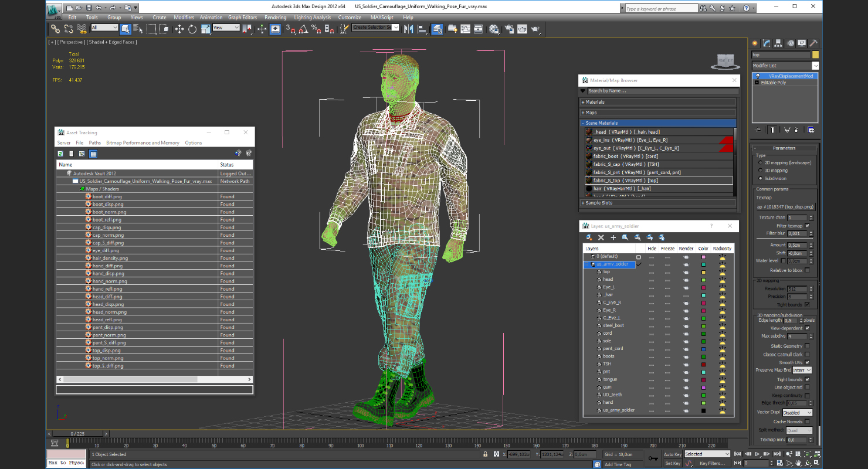Image resolution: width=868 pixels, height=469 pixels.
Task: Toggle the Smooth UVs checkbox
Action: click(808, 362)
